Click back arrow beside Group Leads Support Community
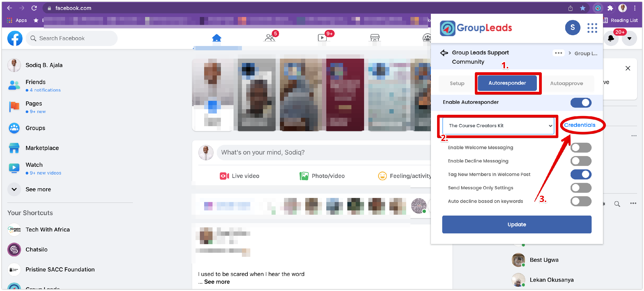The height and width of the screenshot is (291, 644). (444, 53)
